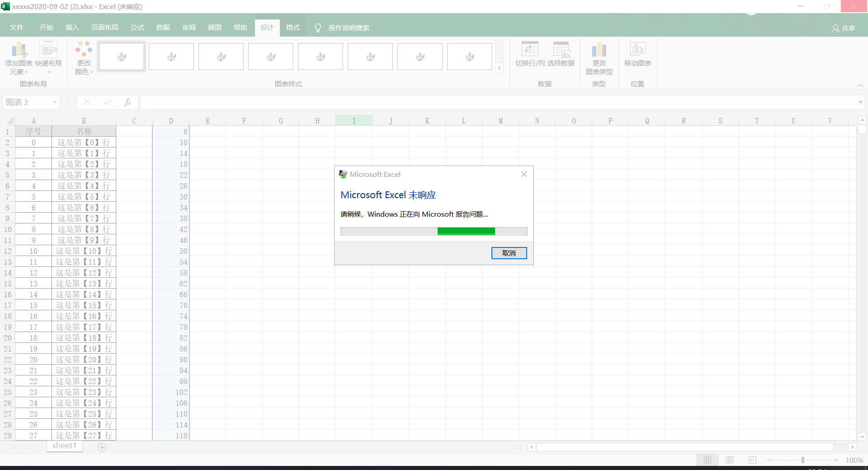This screenshot has height=470, width=868.
Task: Select cell A1 header 序号
Action: pos(33,131)
